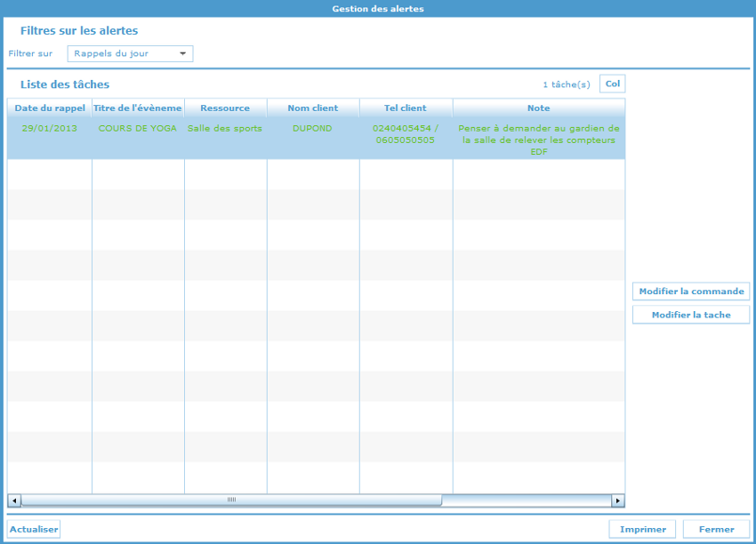The width and height of the screenshot is (756, 544).
Task: Sort by 'Date du rappel' column header
Action: point(50,108)
